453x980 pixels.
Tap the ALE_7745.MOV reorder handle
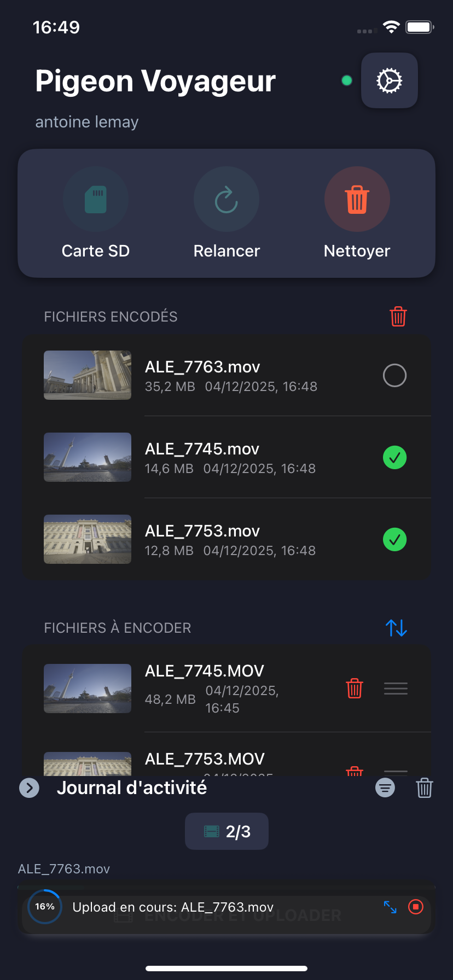click(396, 689)
